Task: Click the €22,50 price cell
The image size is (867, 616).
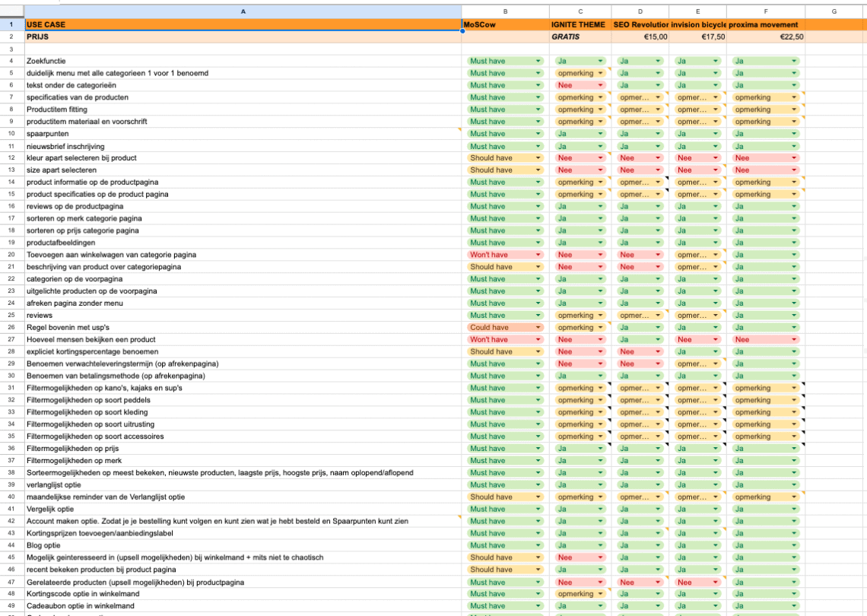Action: pyautogui.click(x=766, y=37)
